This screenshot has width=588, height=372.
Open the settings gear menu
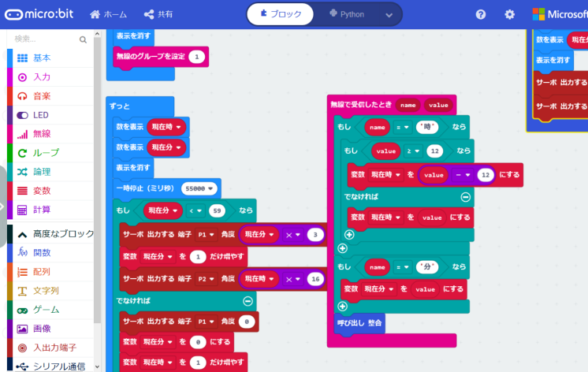pos(509,14)
